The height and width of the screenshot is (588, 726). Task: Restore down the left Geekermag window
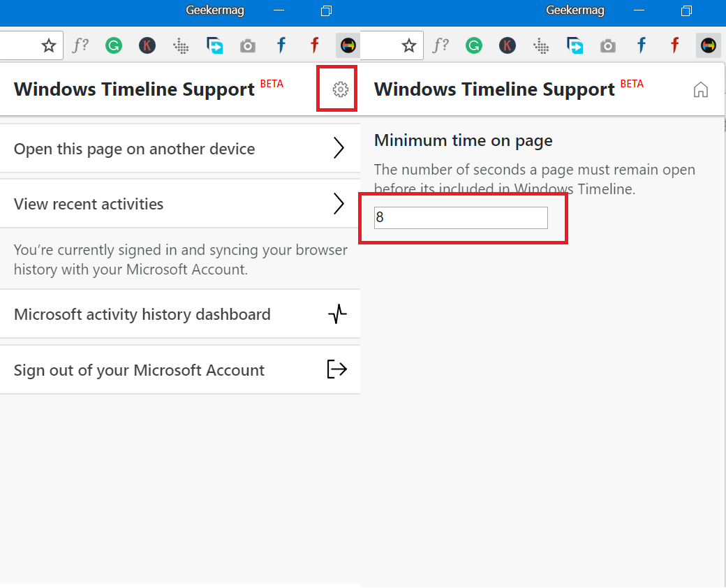(327, 10)
